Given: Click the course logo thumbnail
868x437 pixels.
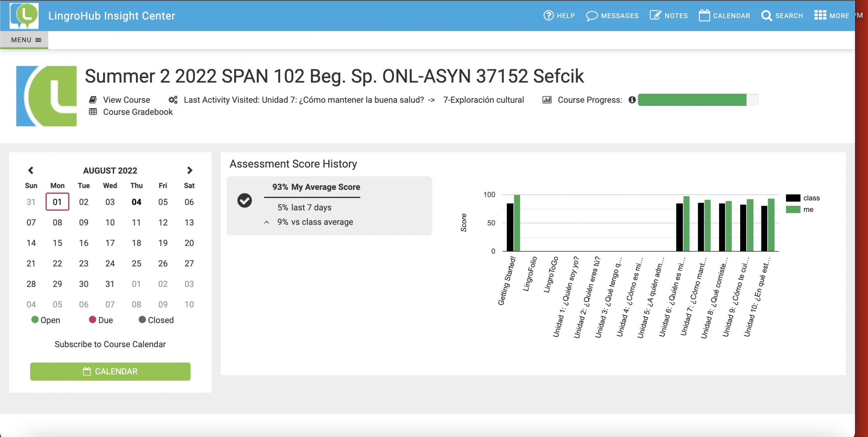Looking at the screenshot, I should click(x=46, y=96).
